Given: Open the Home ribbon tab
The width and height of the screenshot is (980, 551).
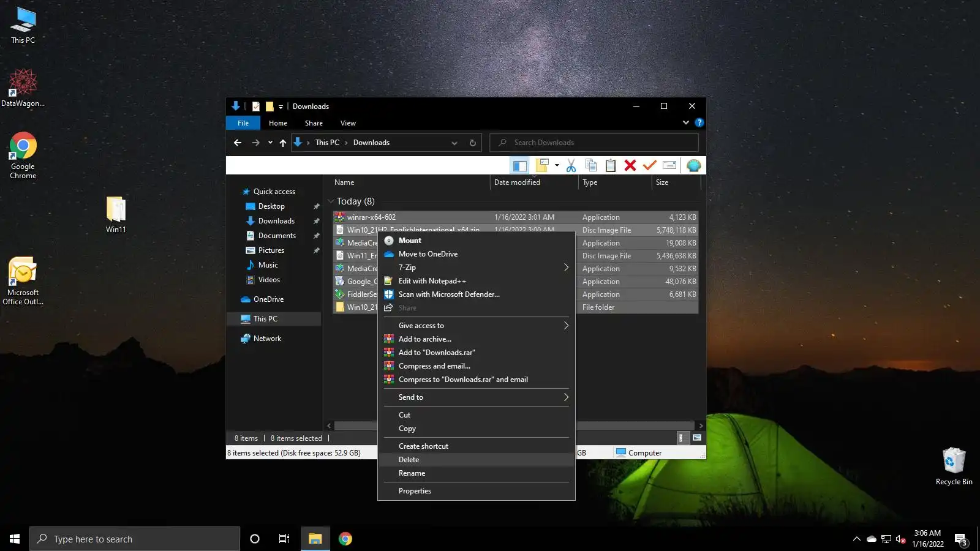Looking at the screenshot, I should (x=278, y=123).
